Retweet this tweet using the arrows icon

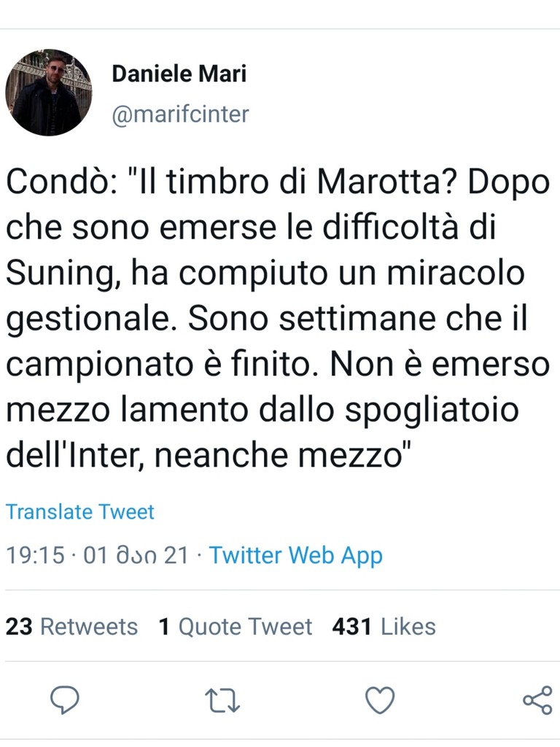pos(222,701)
